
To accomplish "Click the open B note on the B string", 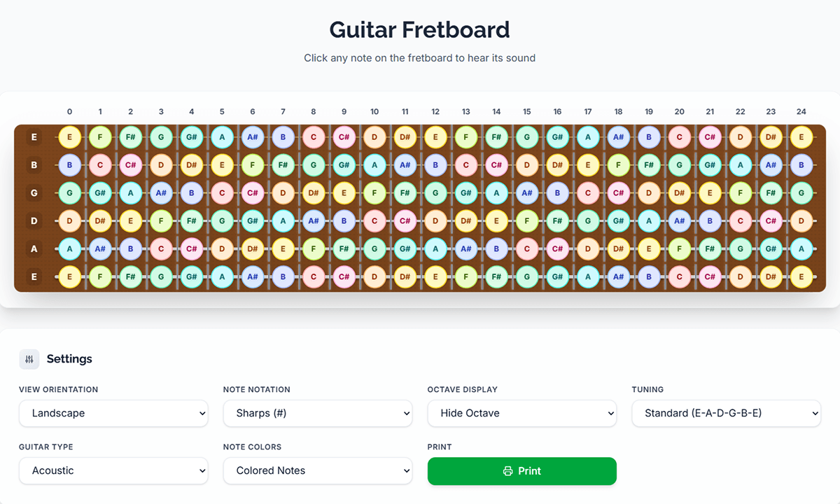I will point(69,165).
